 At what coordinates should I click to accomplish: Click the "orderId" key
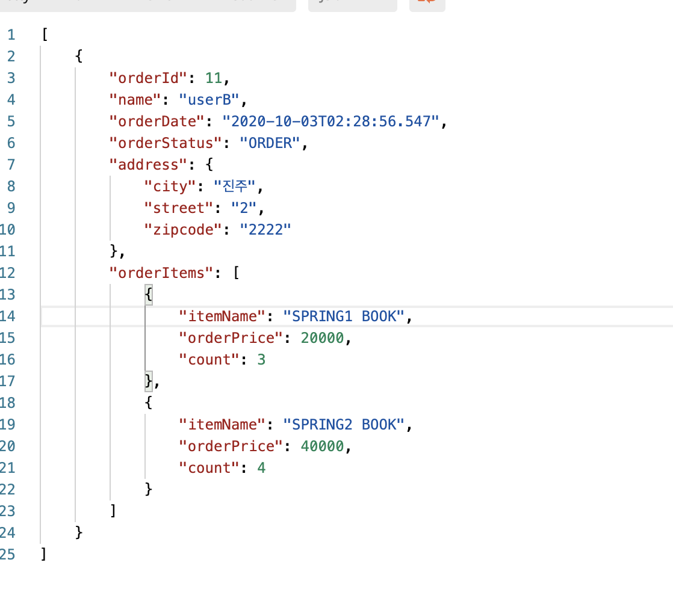click(x=148, y=78)
